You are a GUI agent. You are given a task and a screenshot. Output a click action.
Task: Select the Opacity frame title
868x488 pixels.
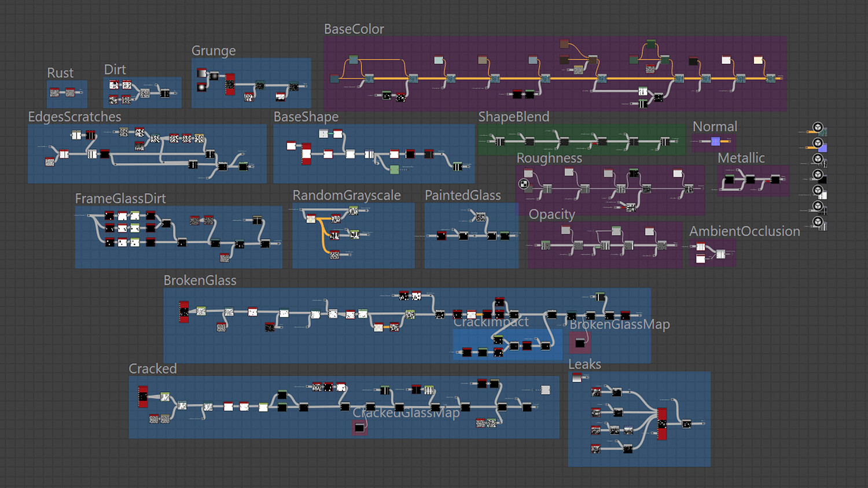(552, 215)
